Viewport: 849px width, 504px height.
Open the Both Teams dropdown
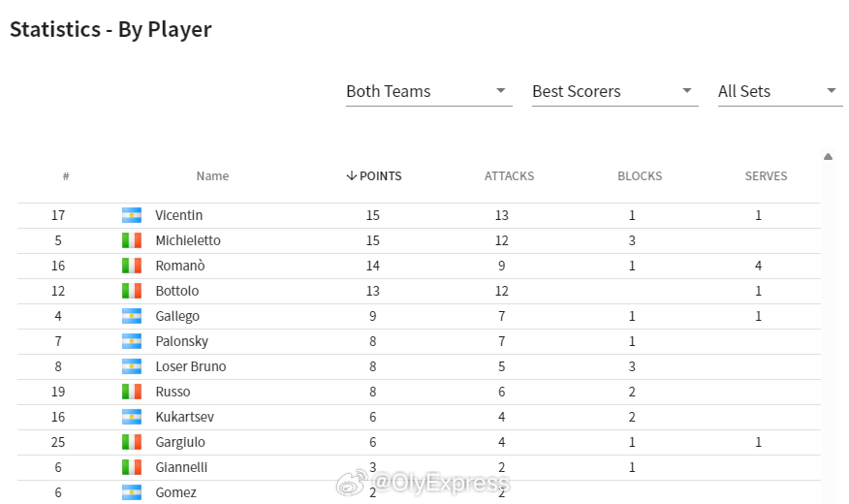(x=428, y=91)
